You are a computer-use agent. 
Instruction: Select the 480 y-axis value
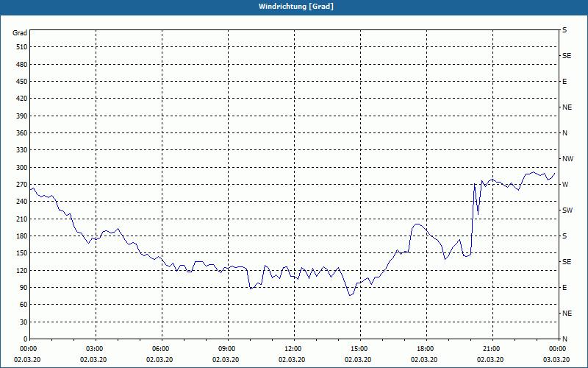[22, 65]
